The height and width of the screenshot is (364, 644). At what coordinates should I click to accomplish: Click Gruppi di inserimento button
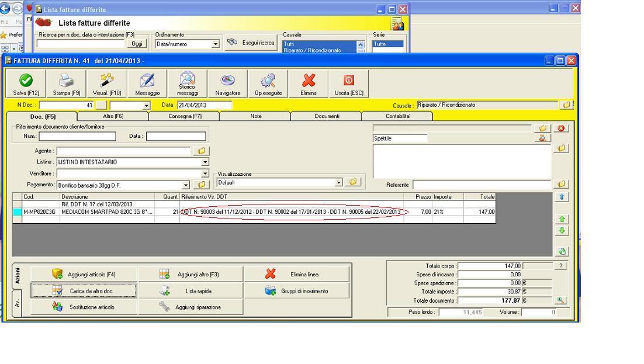pyautogui.click(x=296, y=291)
